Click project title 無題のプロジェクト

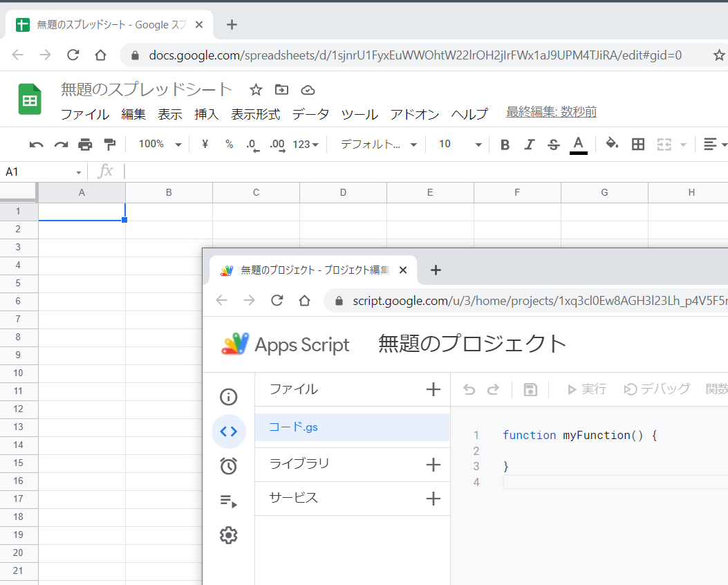(472, 344)
